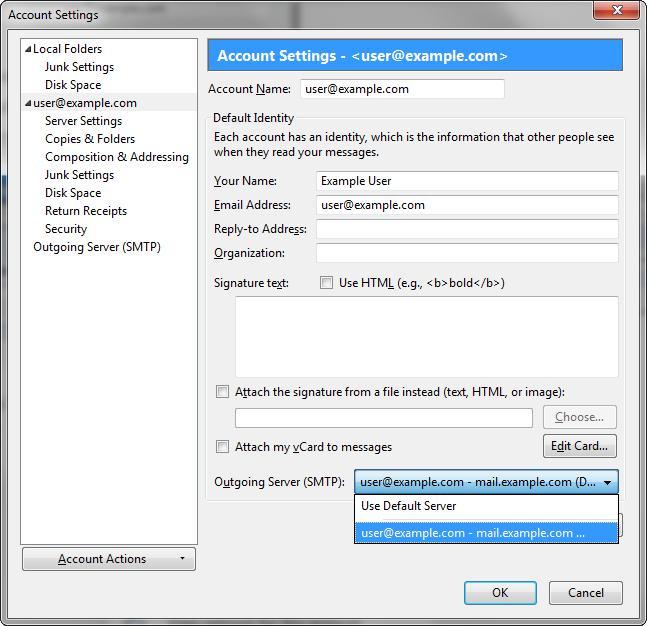Select Copies & Folders in the sidebar
The width and height of the screenshot is (647, 626).
pos(90,139)
